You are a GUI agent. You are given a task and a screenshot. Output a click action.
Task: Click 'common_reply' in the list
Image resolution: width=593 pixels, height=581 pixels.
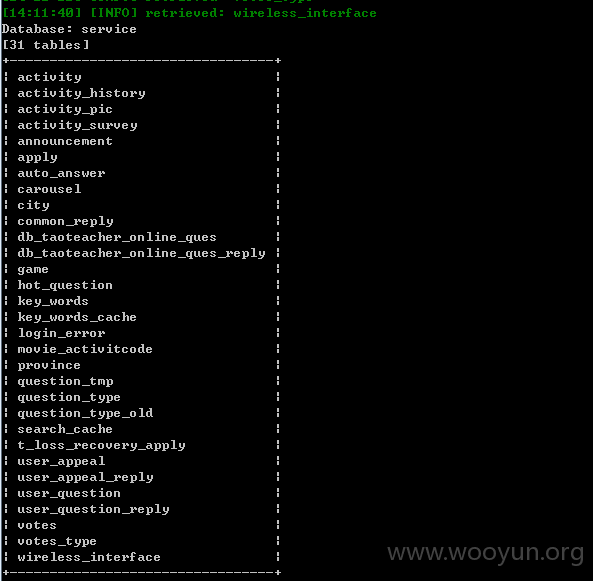coord(65,221)
